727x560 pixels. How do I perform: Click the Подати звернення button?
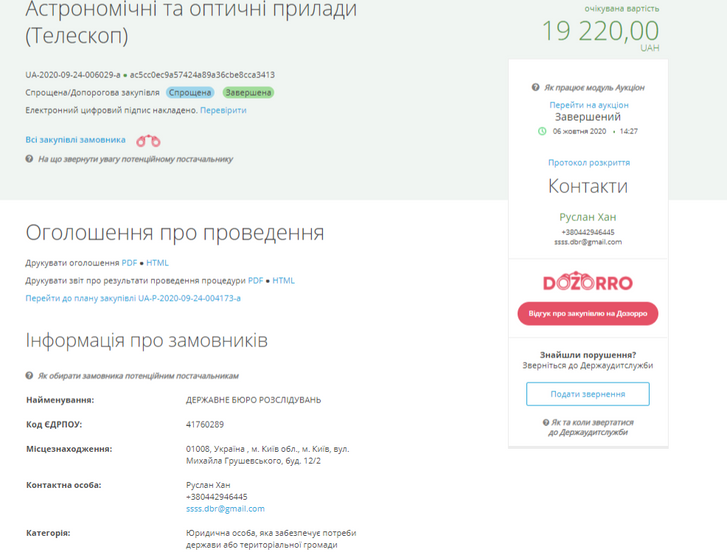click(x=588, y=394)
